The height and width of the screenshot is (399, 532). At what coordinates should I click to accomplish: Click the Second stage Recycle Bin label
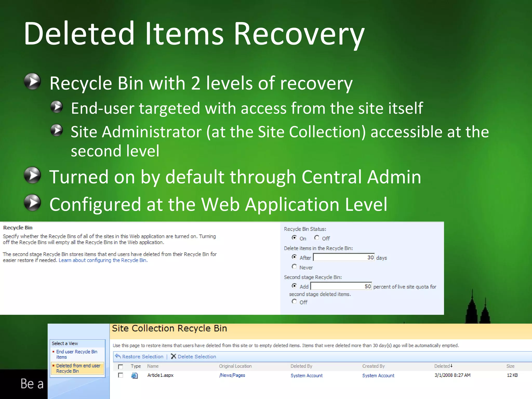tap(313, 277)
